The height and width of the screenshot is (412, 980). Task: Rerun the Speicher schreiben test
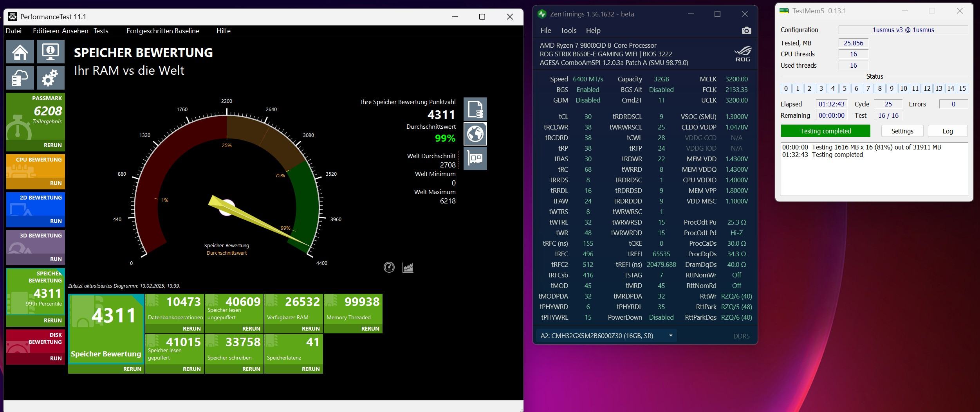[251, 369]
